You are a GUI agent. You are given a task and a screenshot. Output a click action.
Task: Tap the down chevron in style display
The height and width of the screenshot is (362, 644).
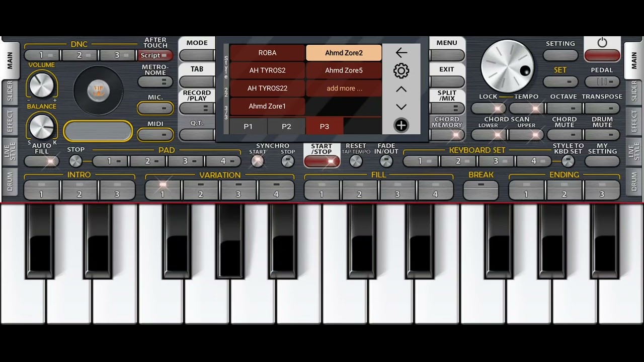click(x=401, y=107)
